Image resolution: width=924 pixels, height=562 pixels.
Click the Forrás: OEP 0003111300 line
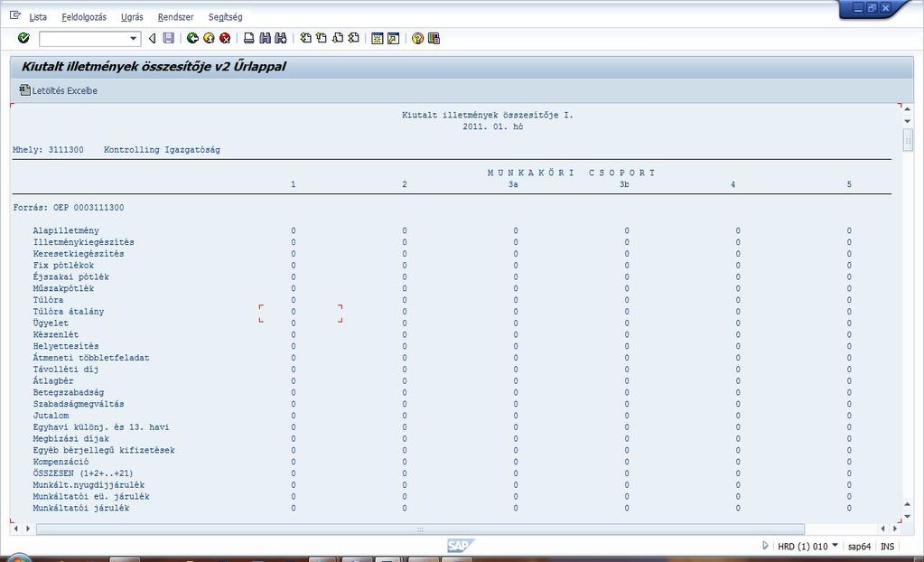tap(69, 208)
